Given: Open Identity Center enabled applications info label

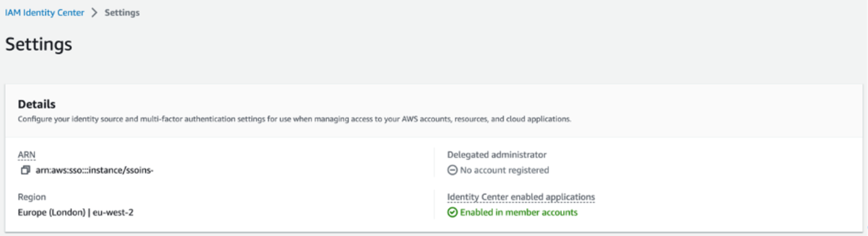Looking at the screenshot, I should [x=521, y=197].
